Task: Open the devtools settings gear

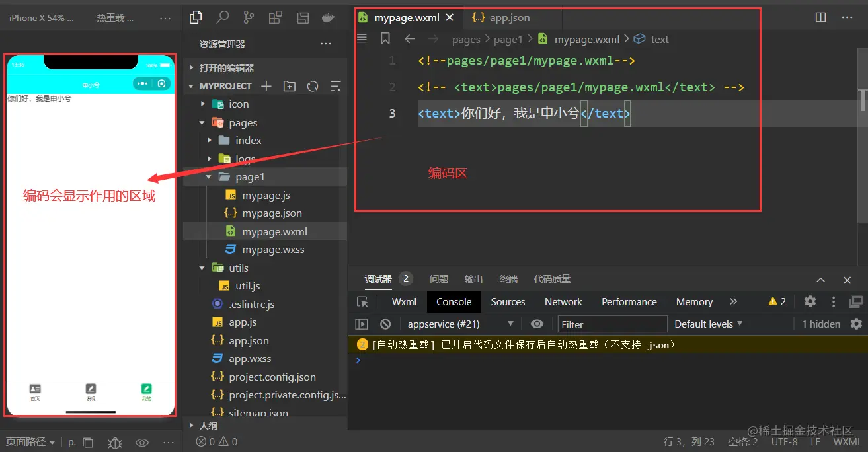Action: tap(810, 302)
